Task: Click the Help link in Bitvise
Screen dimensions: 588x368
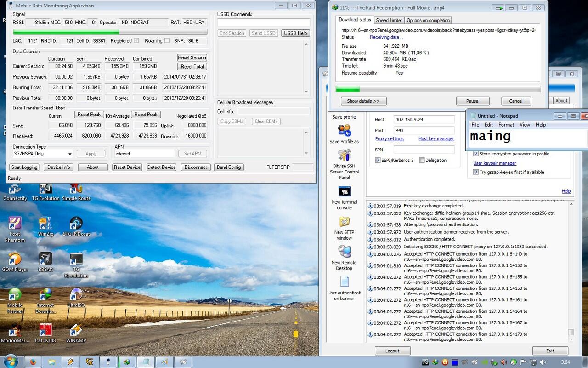Action: pos(566,191)
